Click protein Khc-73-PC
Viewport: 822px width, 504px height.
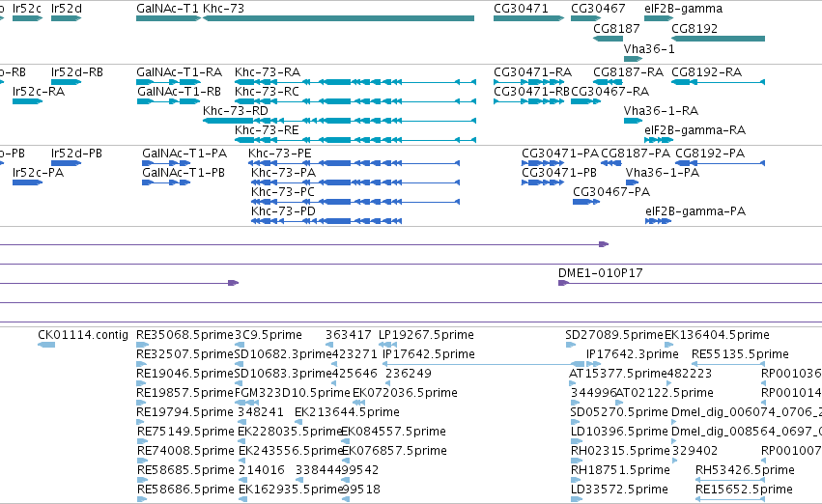pos(355,202)
